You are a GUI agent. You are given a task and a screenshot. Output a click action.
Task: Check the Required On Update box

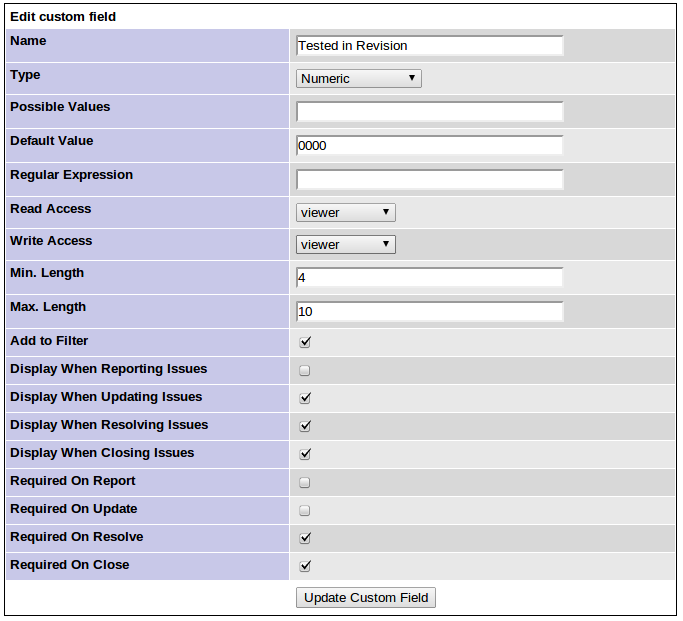pos(305,510)
